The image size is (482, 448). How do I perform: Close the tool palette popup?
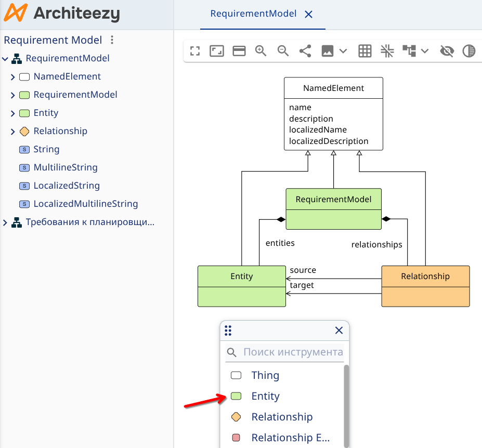click(x=339, y=331)
